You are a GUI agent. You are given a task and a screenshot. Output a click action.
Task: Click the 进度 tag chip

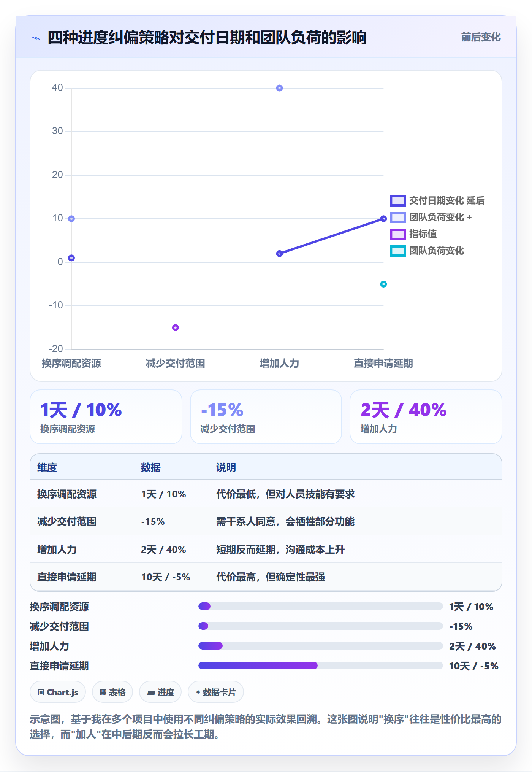[x=160, y=692]
